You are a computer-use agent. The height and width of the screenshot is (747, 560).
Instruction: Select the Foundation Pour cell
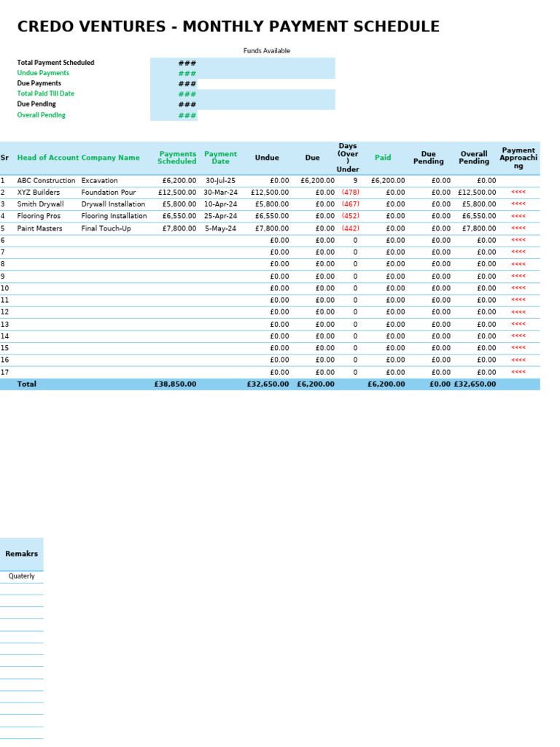[109, 193]
